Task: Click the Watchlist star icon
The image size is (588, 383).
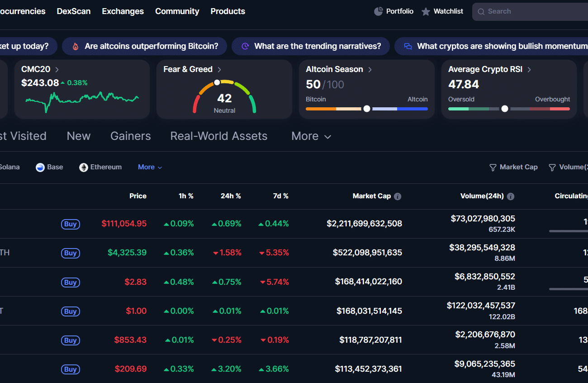Action: coord(426,11)
